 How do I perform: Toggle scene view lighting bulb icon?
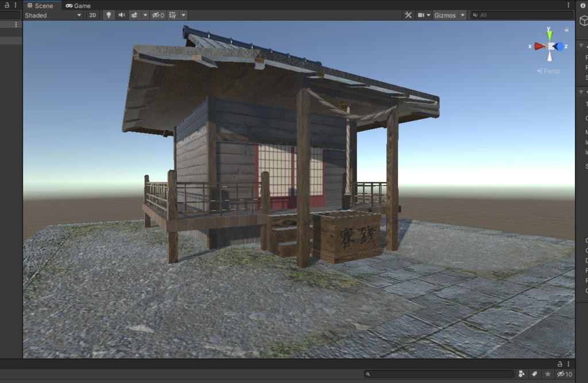109,15
